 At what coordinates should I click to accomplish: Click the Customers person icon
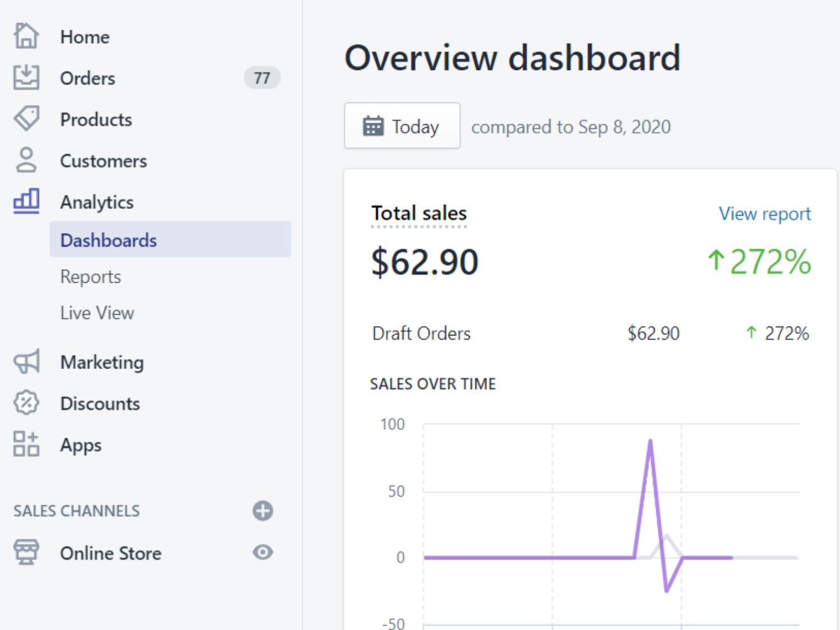26,160
